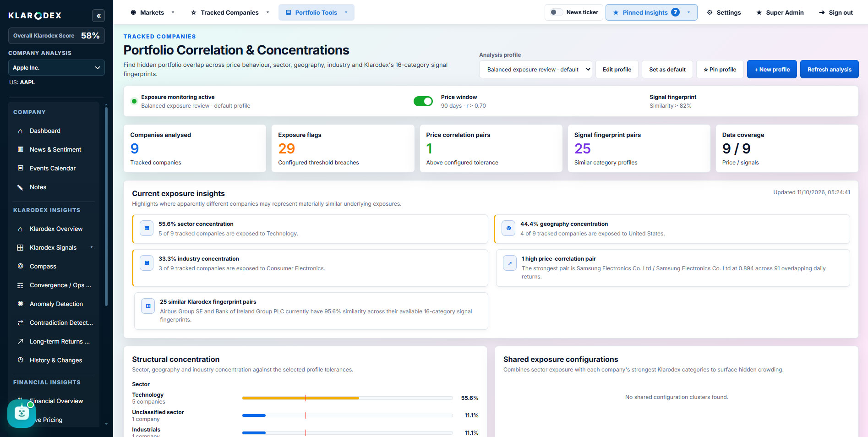Click the geography concentration globe icon
The height and width of the screenshot is (437, 868).
pyautogui.click(x=508, y=228)
